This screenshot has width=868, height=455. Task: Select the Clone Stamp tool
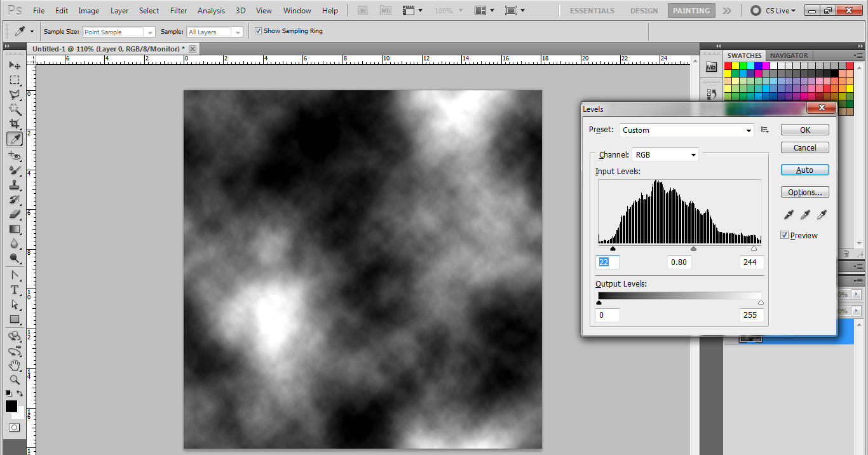point(14,185)
